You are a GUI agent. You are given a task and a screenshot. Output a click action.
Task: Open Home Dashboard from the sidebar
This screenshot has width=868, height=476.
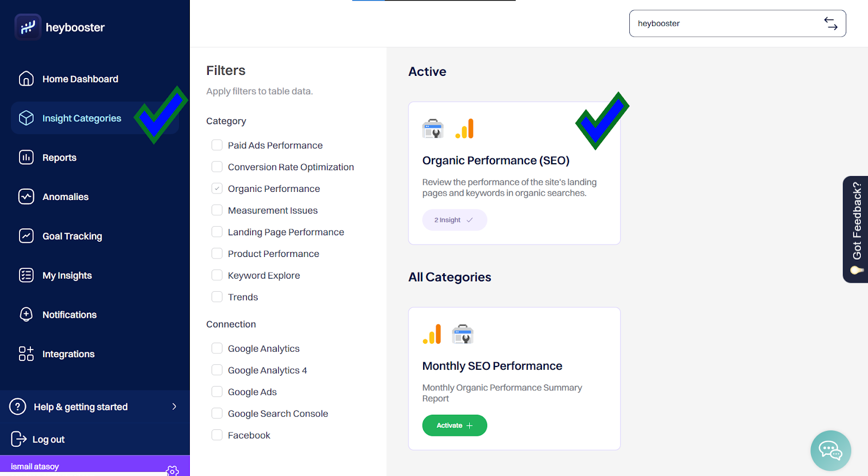pyautogui.click(x=80, y=79)
